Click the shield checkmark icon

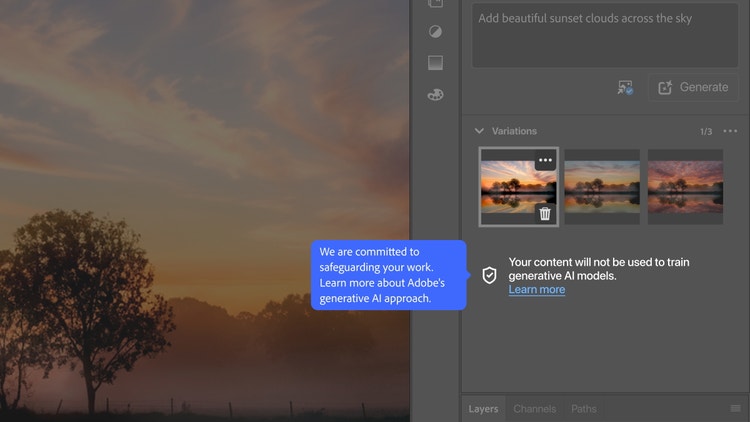click(489, 275)
